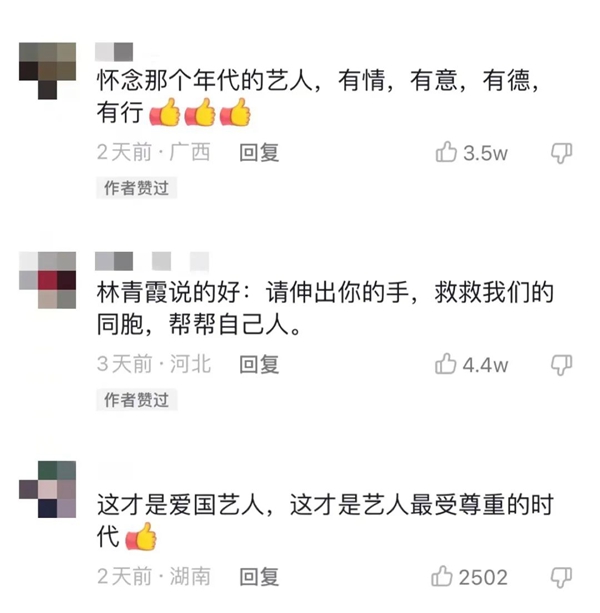Like the comment with 3.5w likes
Image resolution: width=600 pixels, height=613 pixels.
point(446,152)
